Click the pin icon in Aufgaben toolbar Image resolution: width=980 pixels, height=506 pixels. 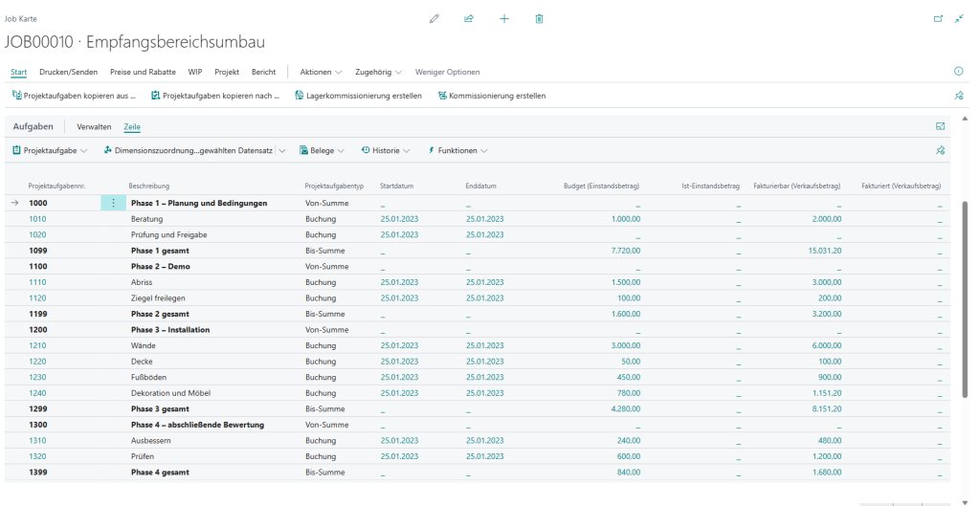coord(940,150)
